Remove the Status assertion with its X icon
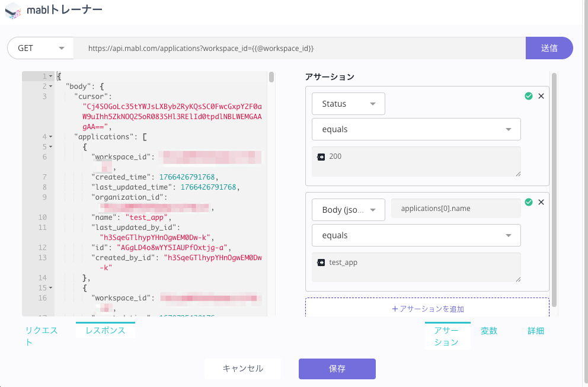588x387 pixels. [x=541, y=95]
